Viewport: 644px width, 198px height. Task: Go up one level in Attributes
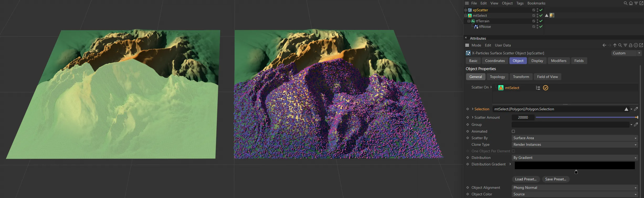tap(615, 45)
